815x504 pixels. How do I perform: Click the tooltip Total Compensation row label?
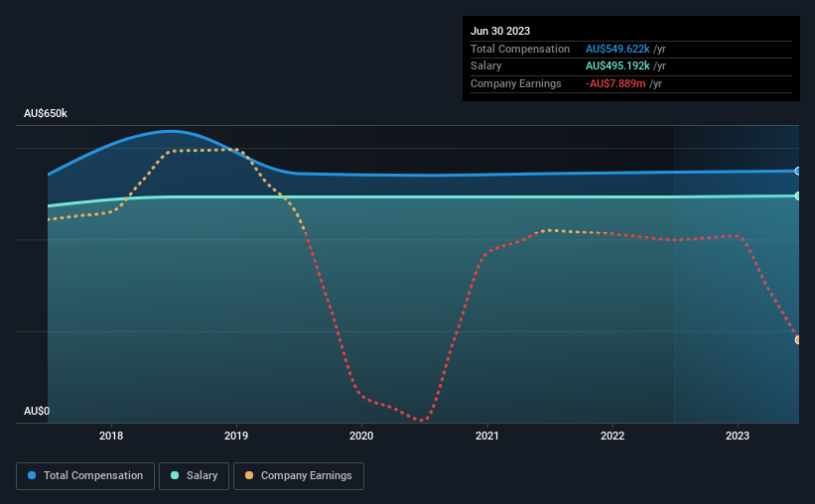pyautogui.click(x=520, y=49)
